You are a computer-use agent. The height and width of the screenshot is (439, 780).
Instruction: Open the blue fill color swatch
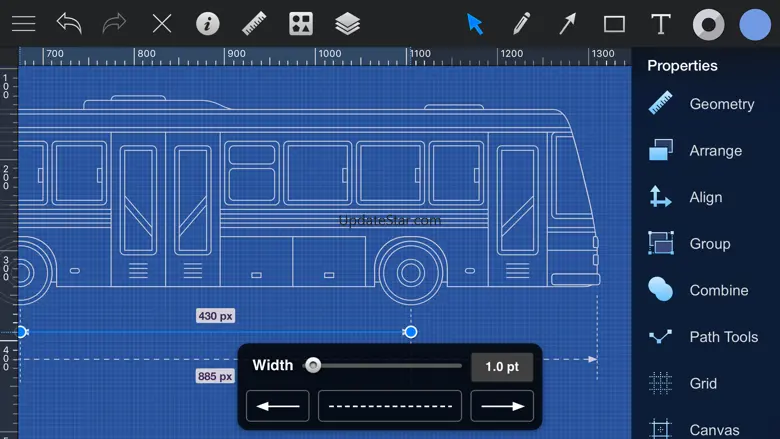(x=754, y=24)
